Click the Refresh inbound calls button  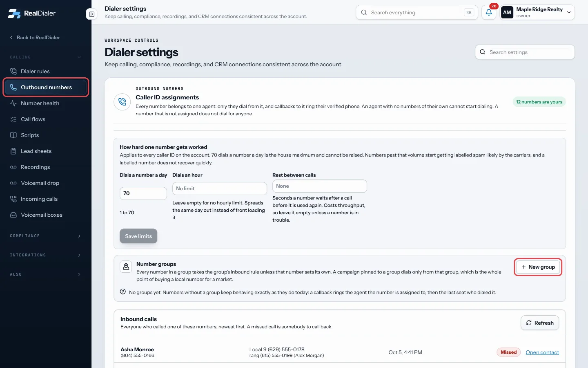point(540,323)
